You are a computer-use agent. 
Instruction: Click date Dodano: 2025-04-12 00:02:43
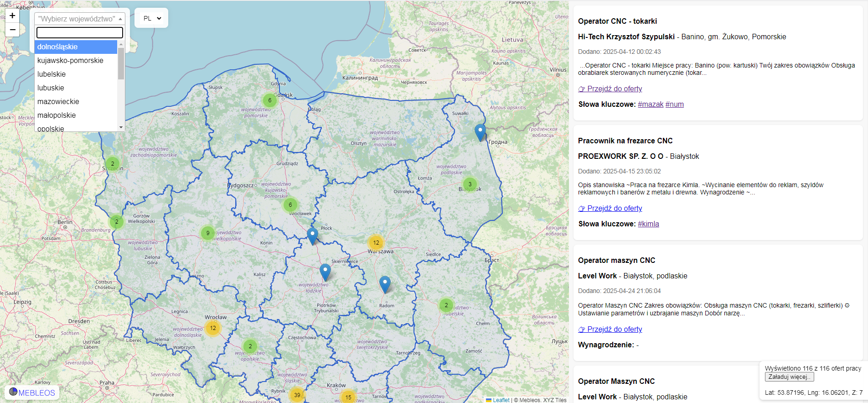(x=619, y=52)
